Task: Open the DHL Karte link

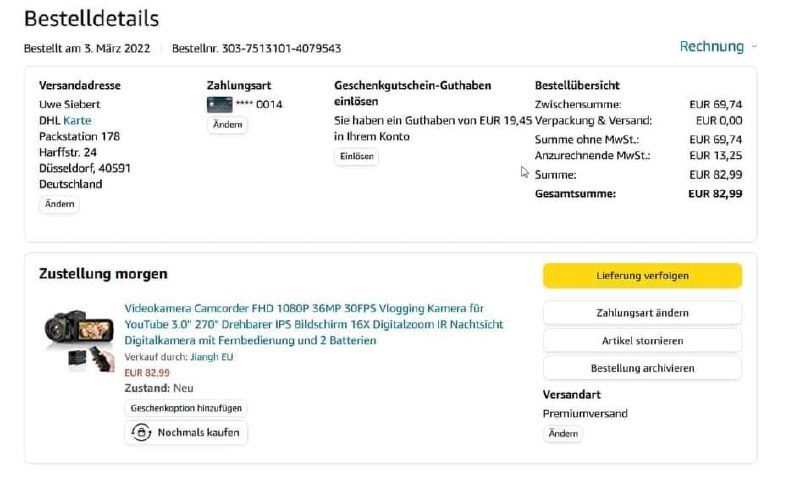Action: (x=77, y=121)
